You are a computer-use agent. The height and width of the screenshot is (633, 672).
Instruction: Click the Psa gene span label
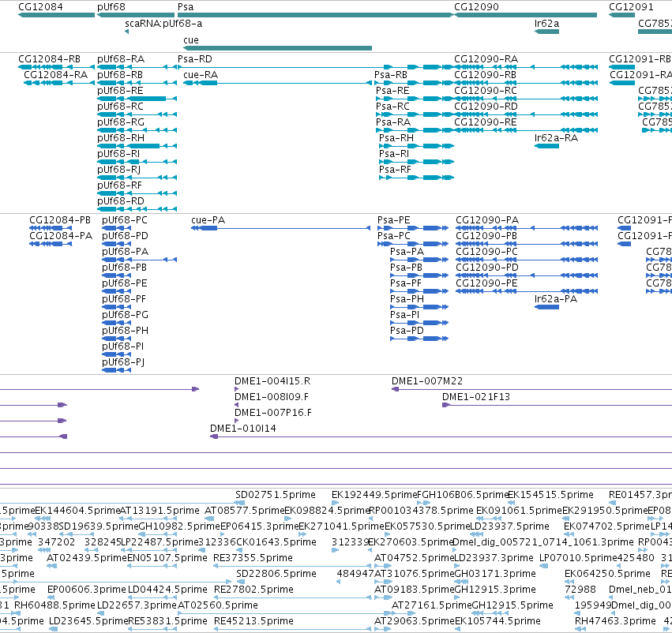(x=186, y=7)
